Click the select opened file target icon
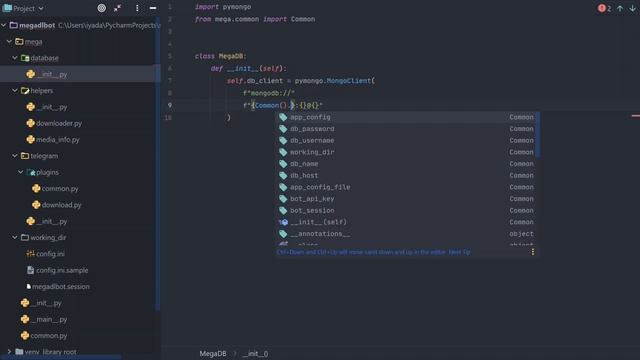The height and width of the screenshot is (360, 640). [x=102, y=8]
